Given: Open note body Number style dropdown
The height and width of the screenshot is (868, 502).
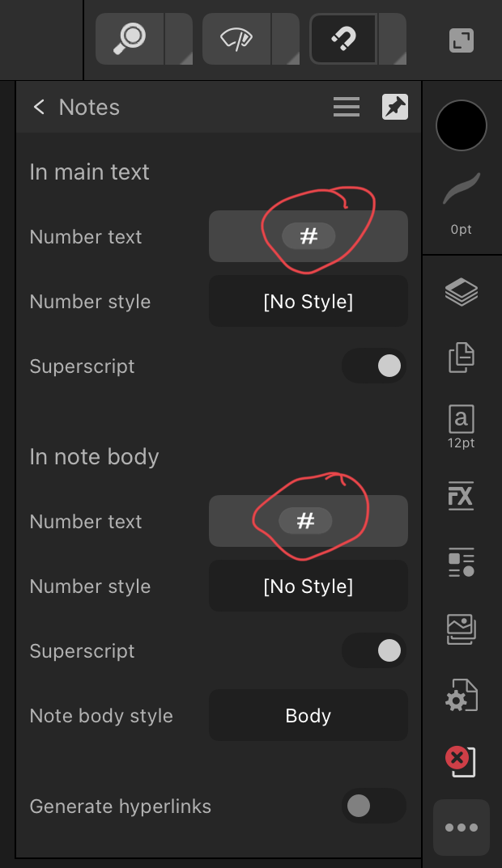Looking at the screenshot, I should tap(308, 586).
